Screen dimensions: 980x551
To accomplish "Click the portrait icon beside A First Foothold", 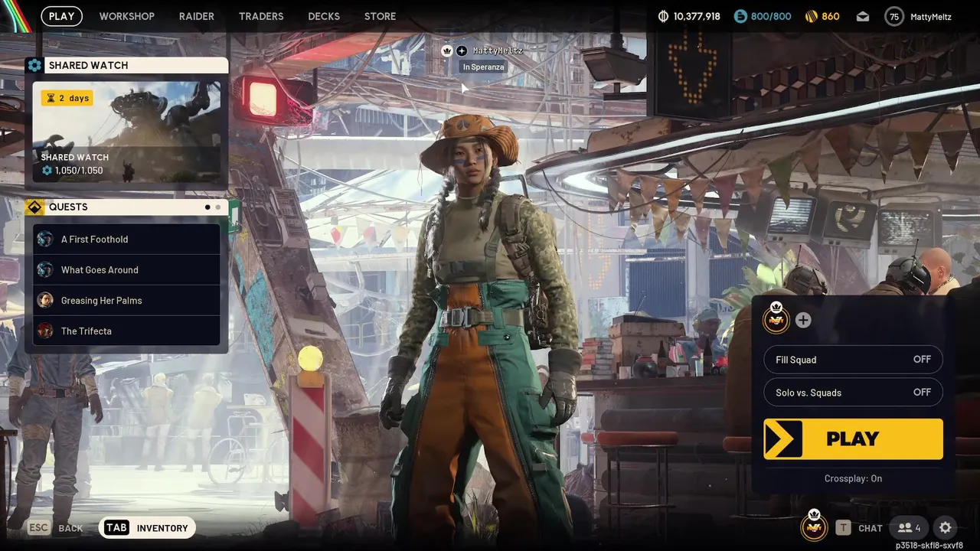I will pos(45,239).
